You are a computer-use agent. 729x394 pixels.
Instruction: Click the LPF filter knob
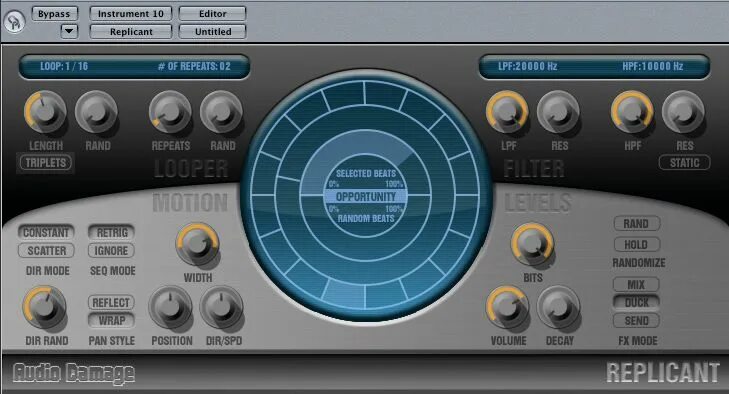(507, 112)
